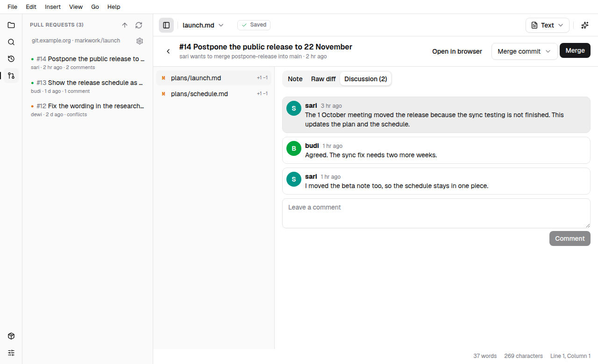Viewport: 598px width, 364px height.
Task: Open the Search panel in sidebar
Action: click(11, 42)
